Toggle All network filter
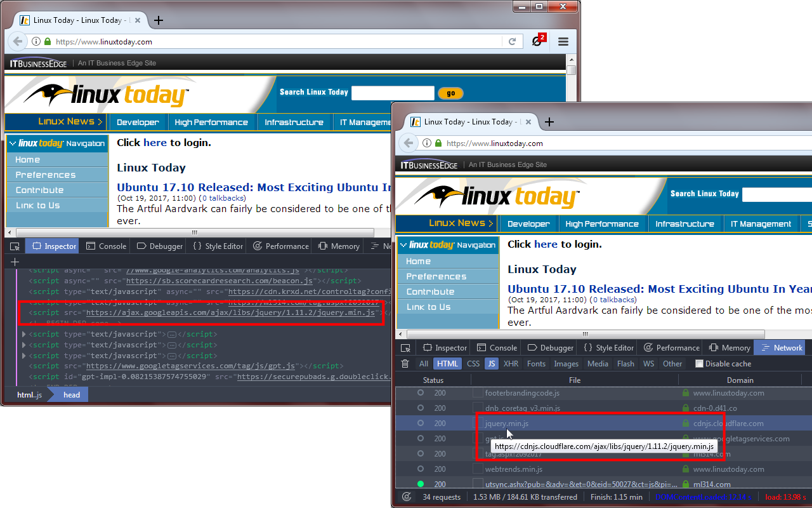The height and width of the screenshot is (508, 812). [424, 364]
